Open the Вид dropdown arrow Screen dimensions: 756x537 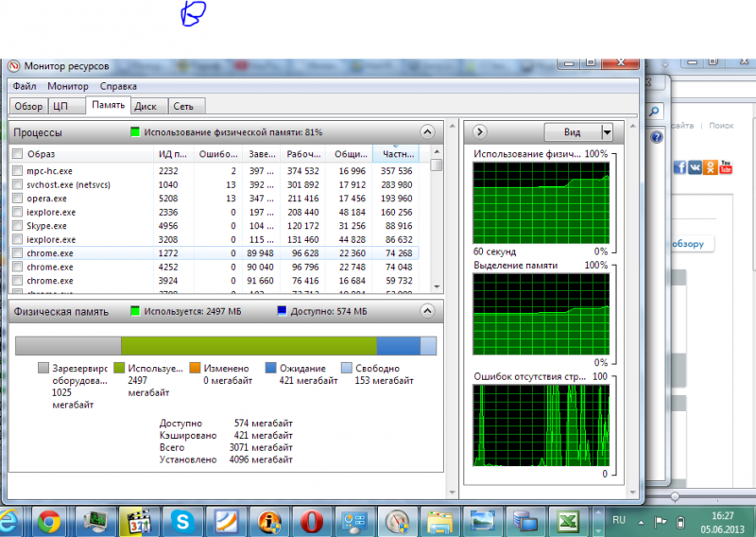607,132
